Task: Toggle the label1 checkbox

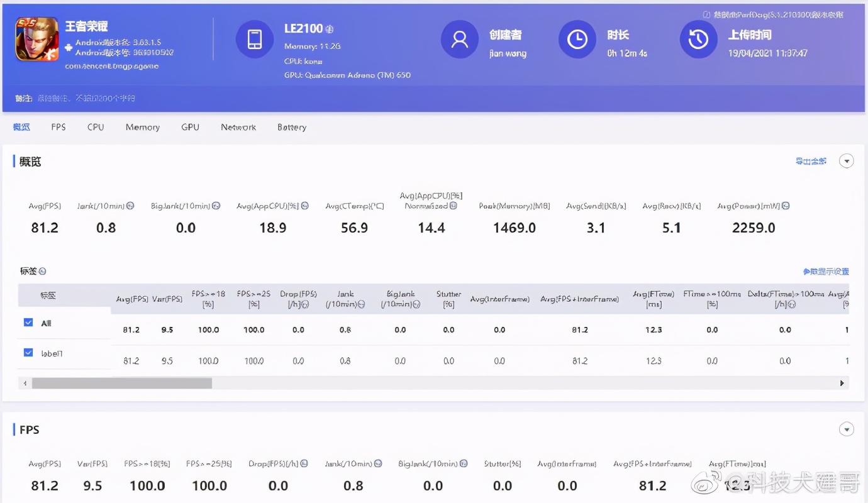Action: [28, 353]
